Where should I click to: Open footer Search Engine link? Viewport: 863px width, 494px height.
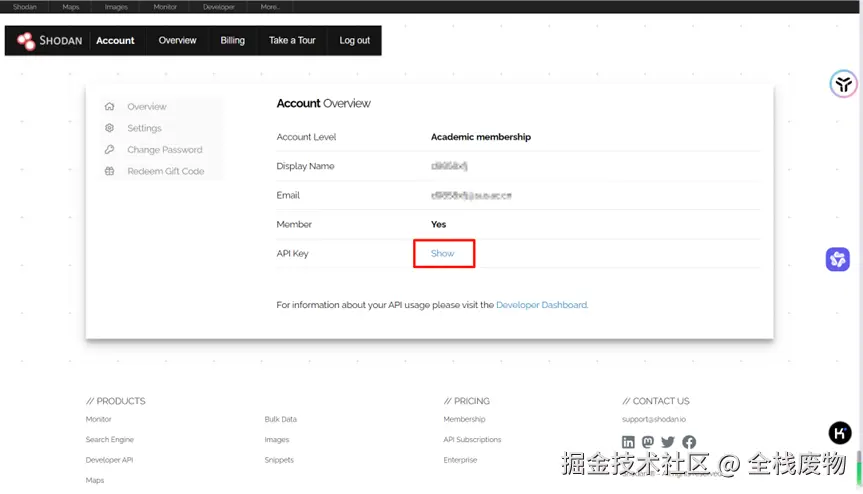pos(110,440)
